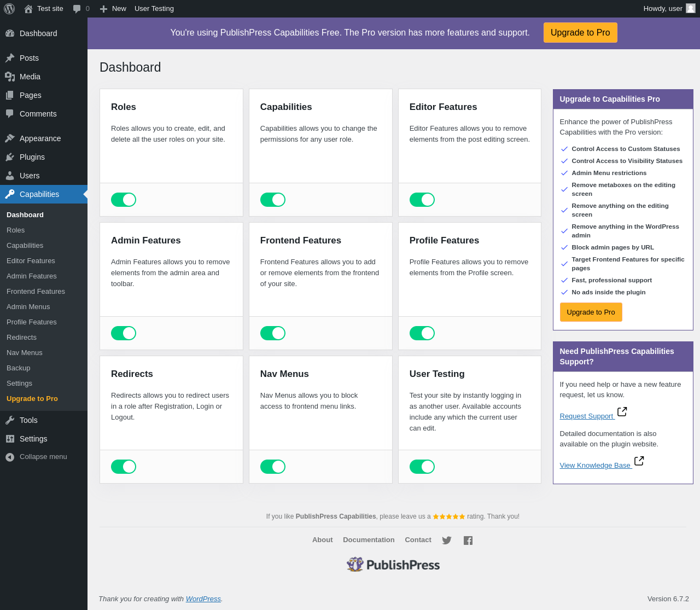This screenshot has height=610, width=700.
Task: Click the plus New icon in toolbar
Action: coord(103,9)
